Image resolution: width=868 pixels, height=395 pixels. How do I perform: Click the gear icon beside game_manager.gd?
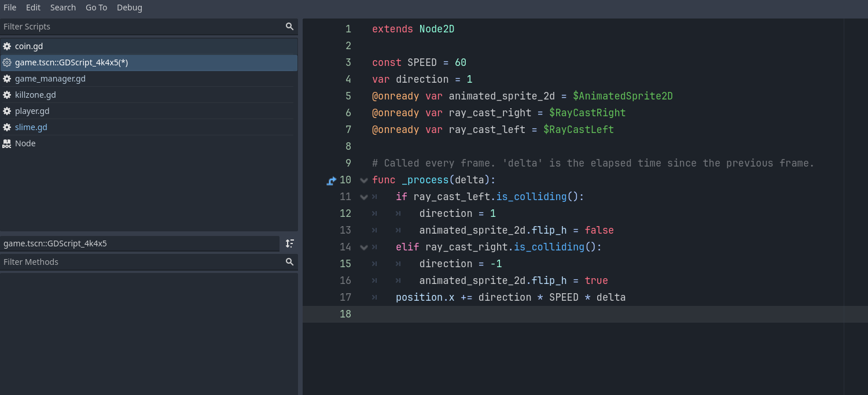point(7,79)
